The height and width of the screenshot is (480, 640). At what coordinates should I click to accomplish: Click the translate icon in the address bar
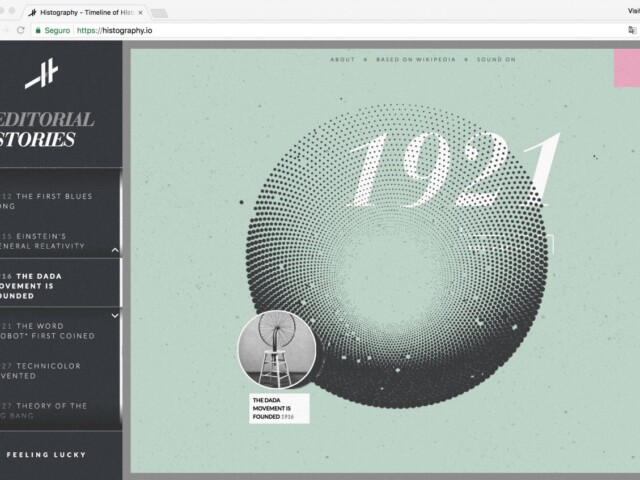(x=622, y=31)
